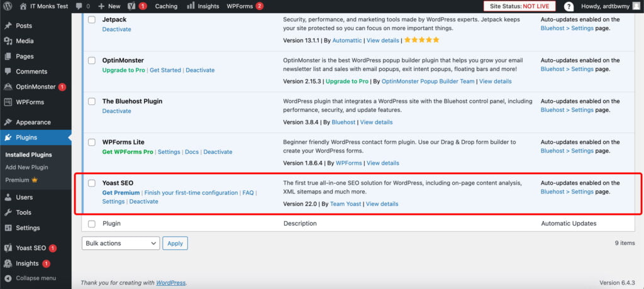Click Get WPForms Pro link
Image resolution: width=644 pixels, height=289 pixels.
coord(128,152)
